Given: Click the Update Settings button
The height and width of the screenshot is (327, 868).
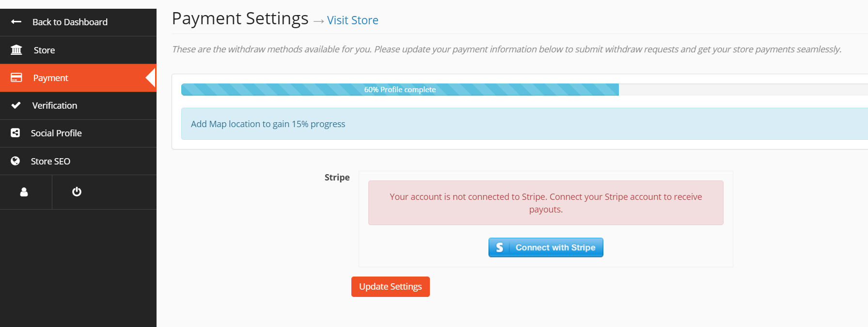Looking at the screenshot, I should (x=391, y=287).
